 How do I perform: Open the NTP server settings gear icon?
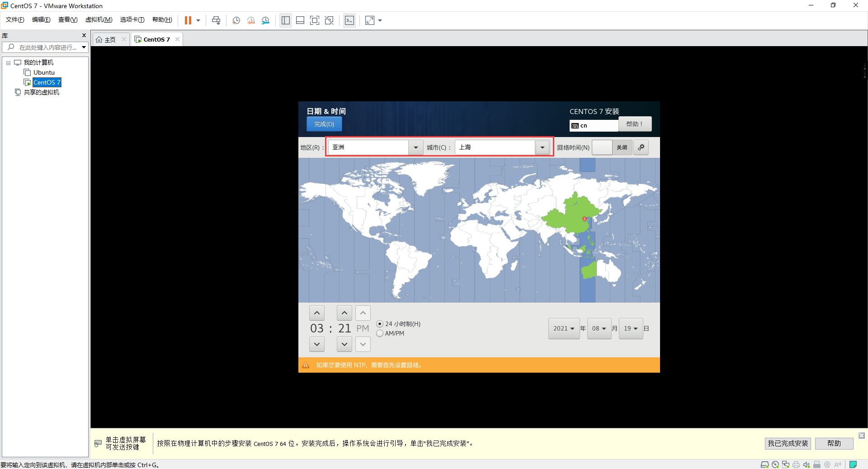tap(641, 147)
